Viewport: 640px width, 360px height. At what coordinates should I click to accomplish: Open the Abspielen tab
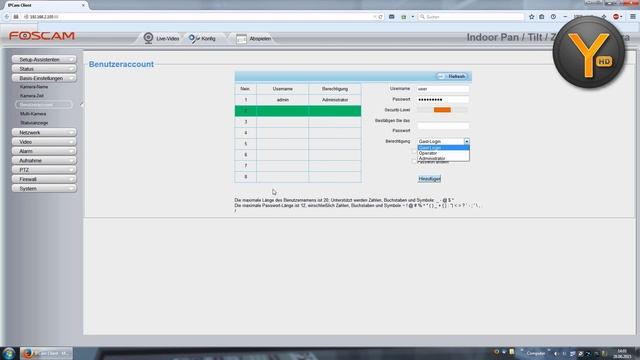[x=253, y=39]
